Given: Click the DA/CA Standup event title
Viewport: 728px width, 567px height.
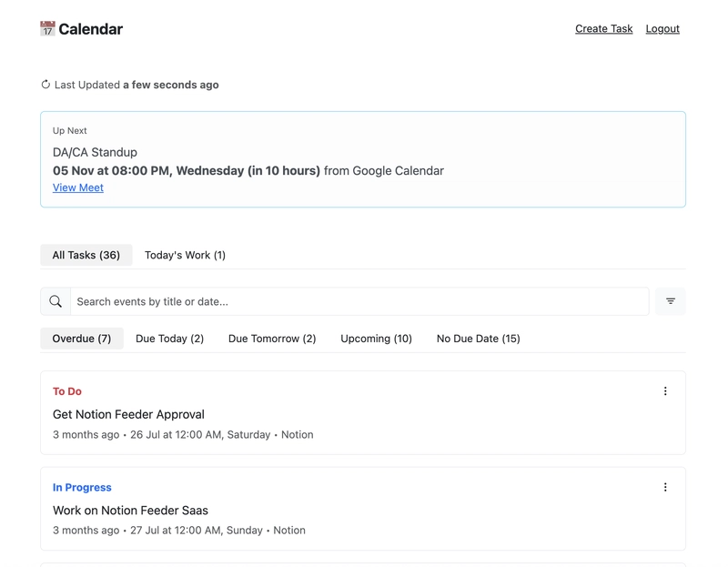Looking at the screenshot, I should pyautogui.click(x=95, y=152).
